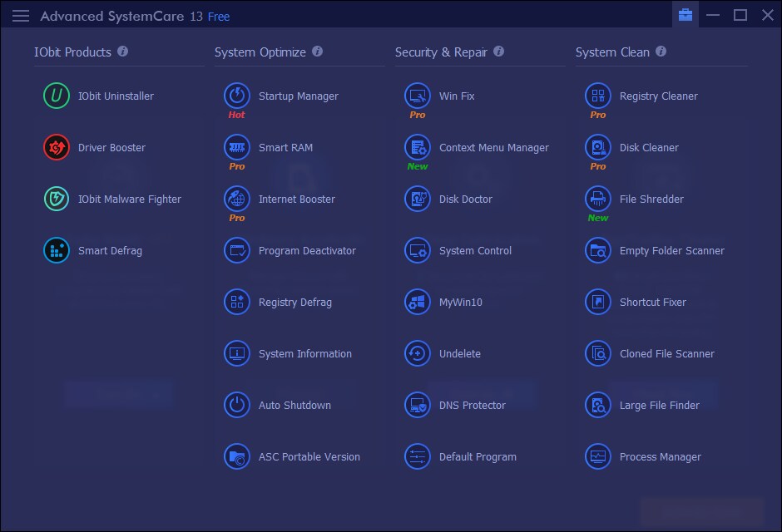Click info icon beside System Clean
The width and height of the screenshot is (782, 532).
tap(661, 52)
